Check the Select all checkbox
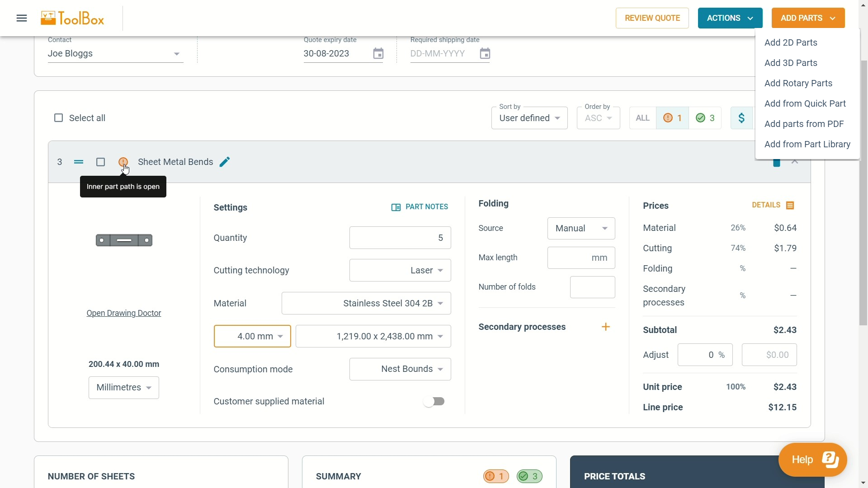The height and width of the screenshot is (488, 868). click(x=59, y=118)
